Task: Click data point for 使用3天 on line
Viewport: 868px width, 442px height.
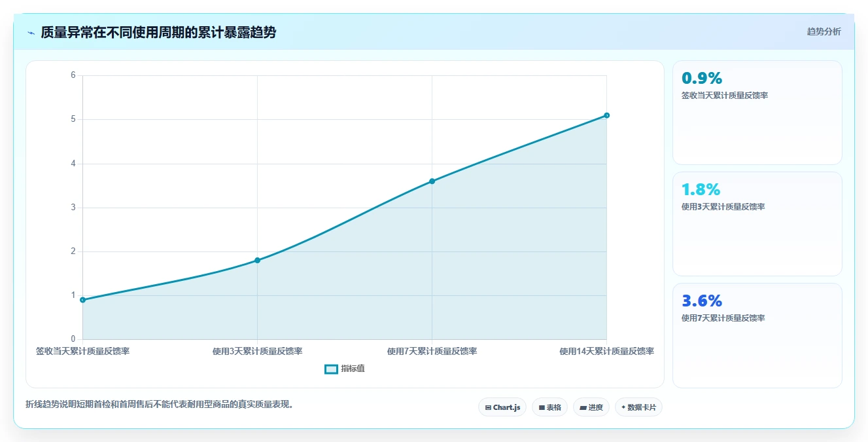Action: 258,261
